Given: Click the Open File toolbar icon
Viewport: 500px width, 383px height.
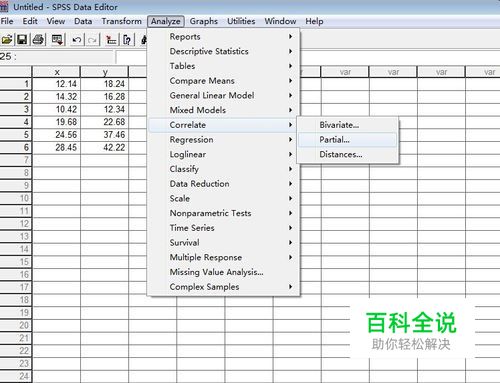Looking at the screenshot, I should point(7,40).
